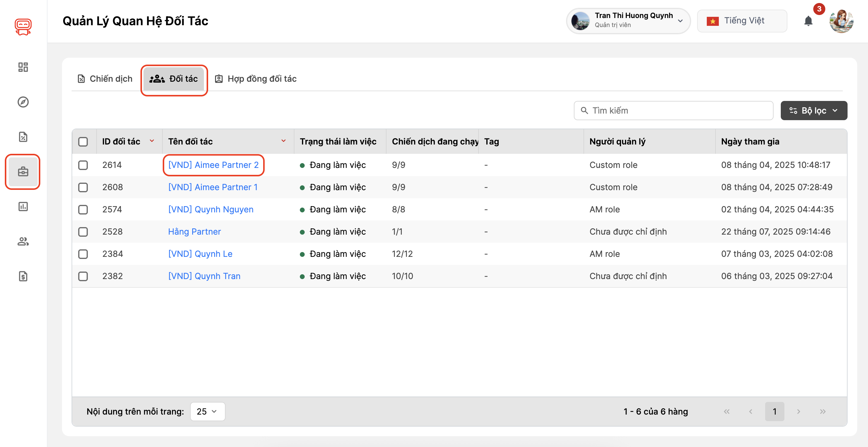Click the notification bell icon
This screenshot has width=868, height=447.
point(808,21)
